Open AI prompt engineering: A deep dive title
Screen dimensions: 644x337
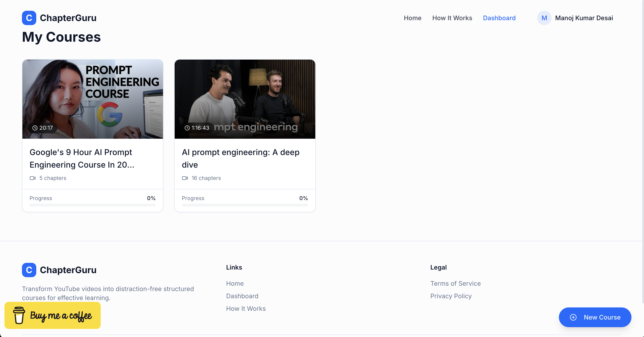pos(240,158)
